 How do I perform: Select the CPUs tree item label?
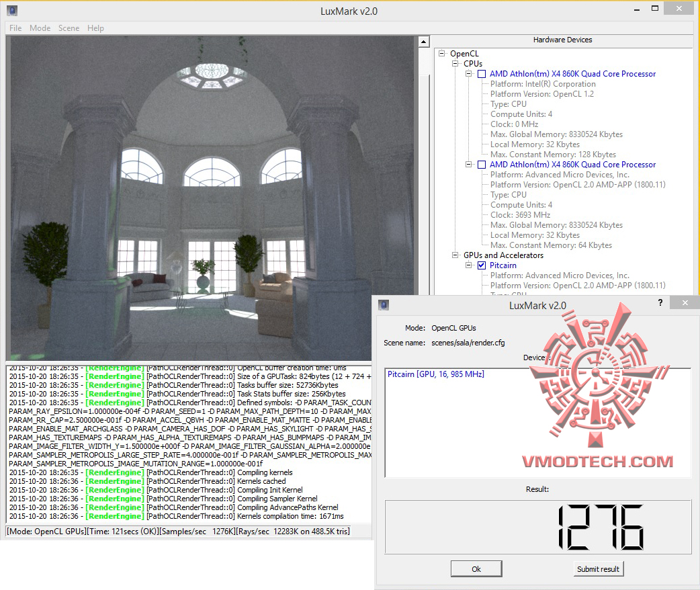click(x=473, y=64)
